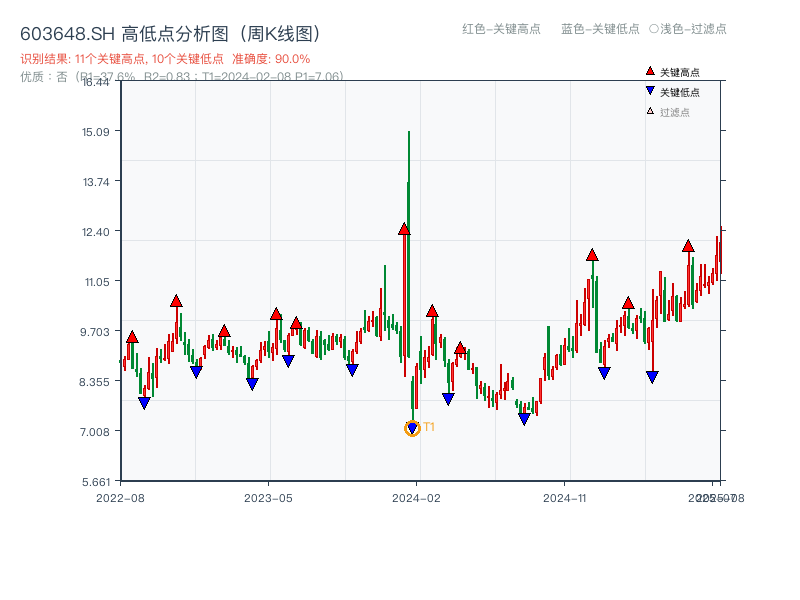Click the 关键高点 legend label
This screenshot has width=800, height=600.
pos(680,72)
